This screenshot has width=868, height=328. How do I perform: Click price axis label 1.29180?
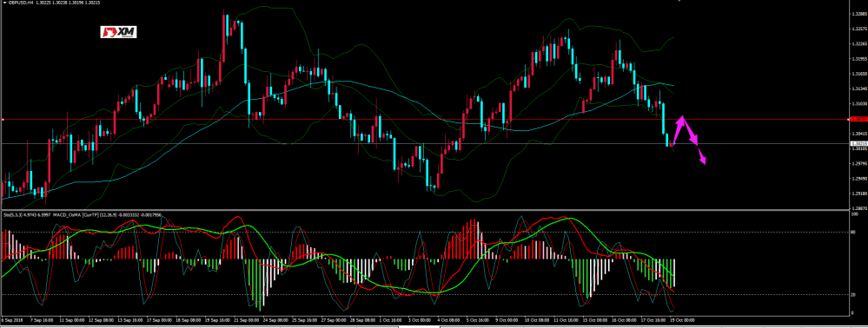(x=859, y=193)
